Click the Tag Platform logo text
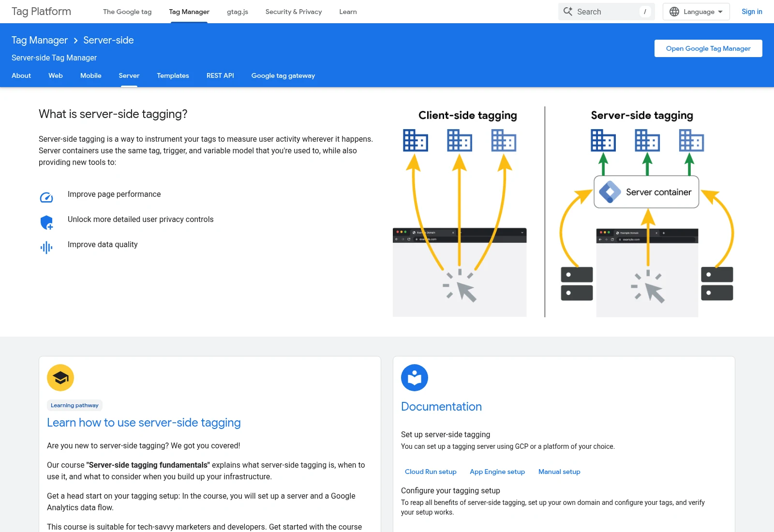The width and height of the screenshot is (774, 532). (41, 12)
